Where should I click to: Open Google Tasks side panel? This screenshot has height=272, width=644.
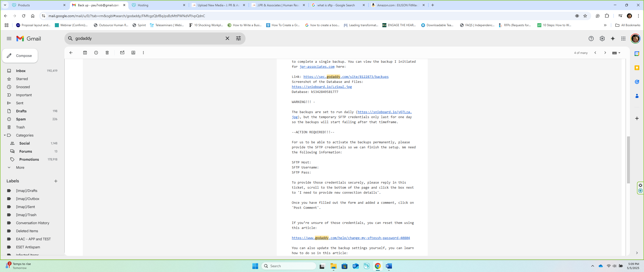pyautogui.click(x=637, y=82)
